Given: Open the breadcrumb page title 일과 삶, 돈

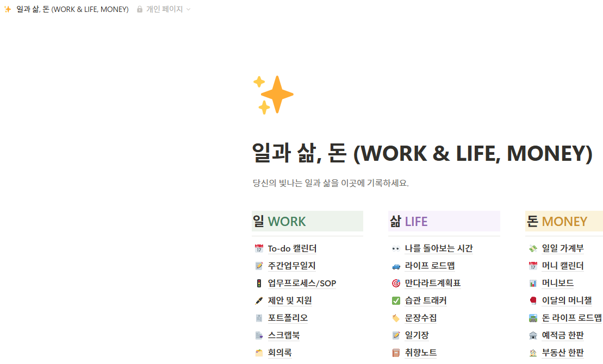Looking at the screenshot, I should pyautogui.click(x=72, y=9).
